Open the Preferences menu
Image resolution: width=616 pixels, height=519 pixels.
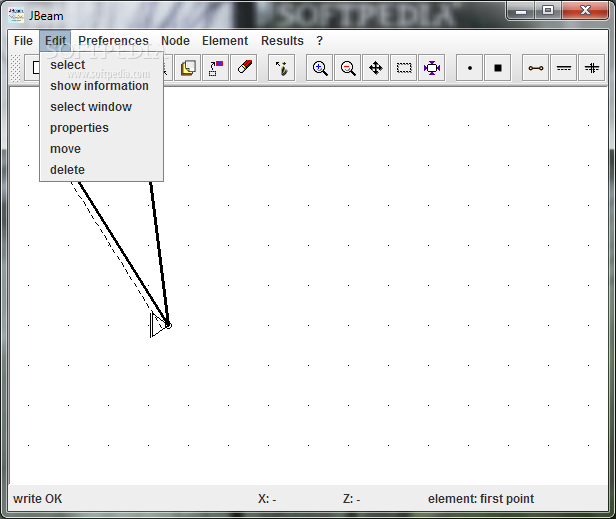pos(113,40)
